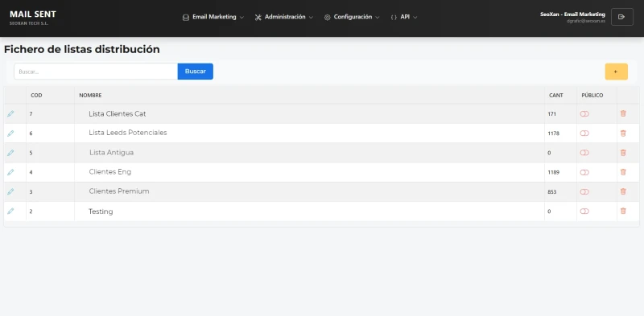644x316 pixels.
Task: Toggle público for Clientes Premium
Action: coord(584,191)
